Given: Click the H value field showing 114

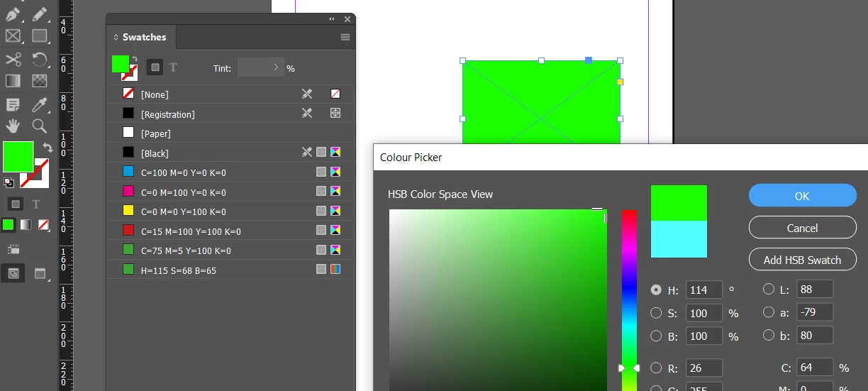Looking at the screenshot, I should [x=704, y=290].
